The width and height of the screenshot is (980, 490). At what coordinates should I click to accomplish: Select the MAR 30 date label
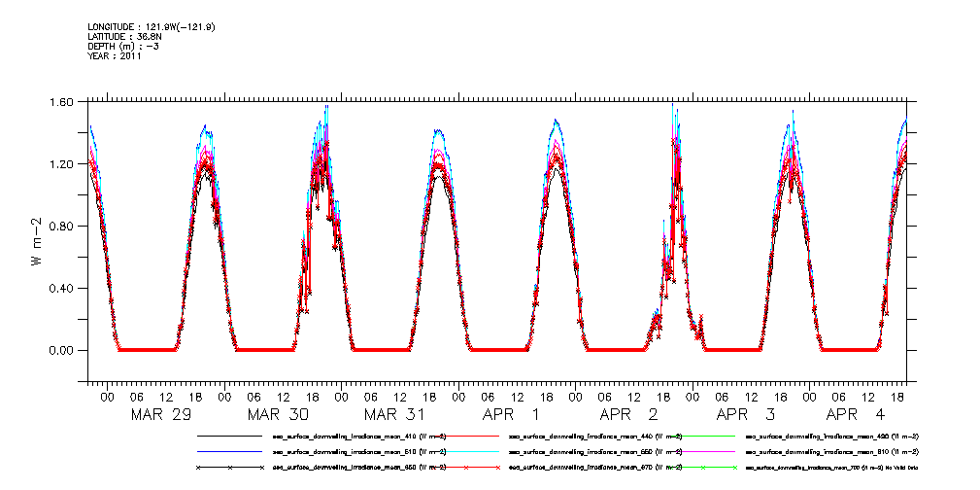coord(278,414)
